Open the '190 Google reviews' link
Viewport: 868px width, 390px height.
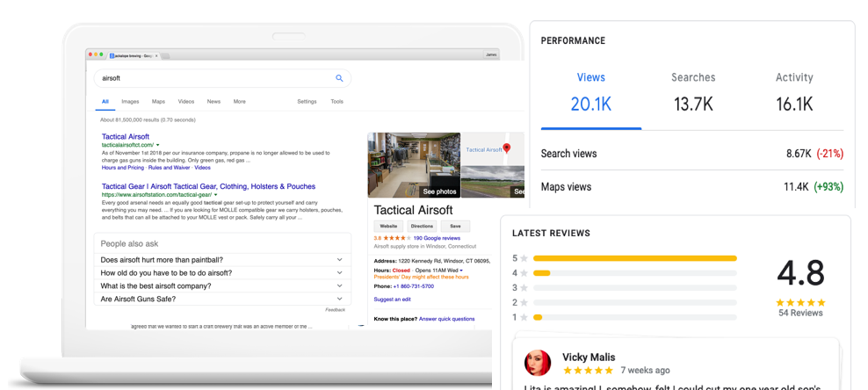(x=437, y=238)
